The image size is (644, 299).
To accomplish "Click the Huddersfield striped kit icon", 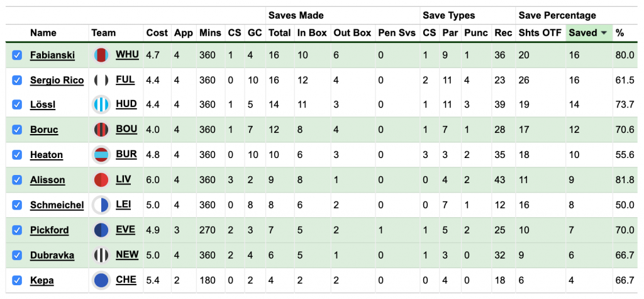I will point(101,104).
